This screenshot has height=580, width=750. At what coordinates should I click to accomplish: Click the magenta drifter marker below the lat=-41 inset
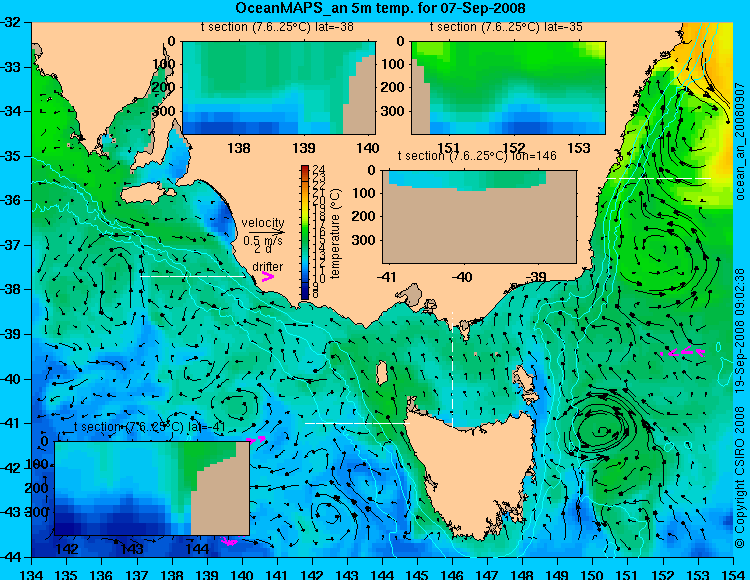(230, 542)
